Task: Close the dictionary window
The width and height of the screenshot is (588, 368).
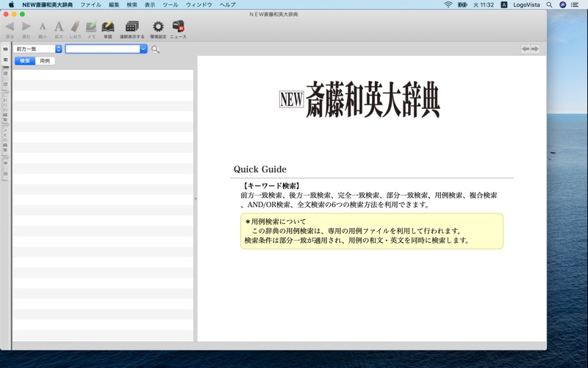Action: (x=6, y=14)
